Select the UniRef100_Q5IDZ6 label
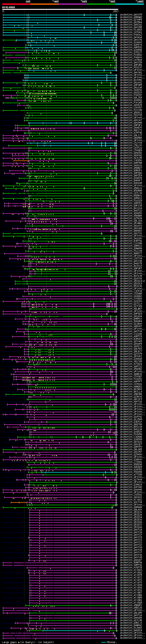The height and width of the screenshot is (644, 146). pos(131,522)
